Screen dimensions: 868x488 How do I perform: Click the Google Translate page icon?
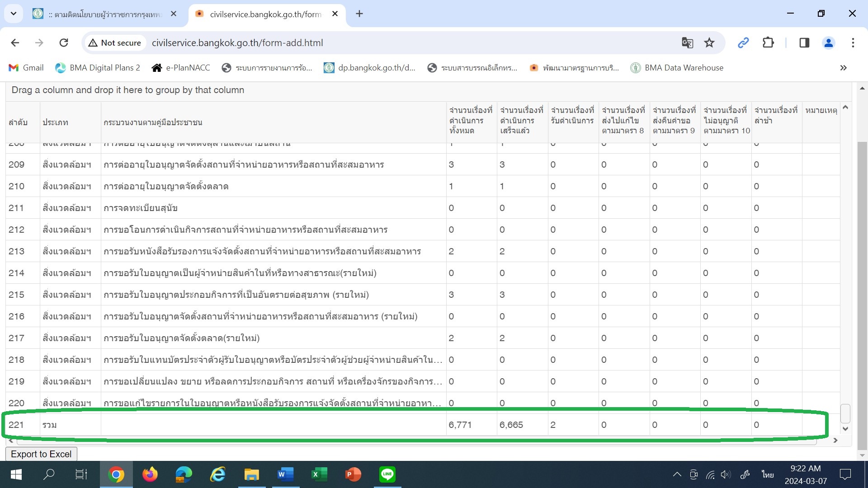(x=687, y=43)
